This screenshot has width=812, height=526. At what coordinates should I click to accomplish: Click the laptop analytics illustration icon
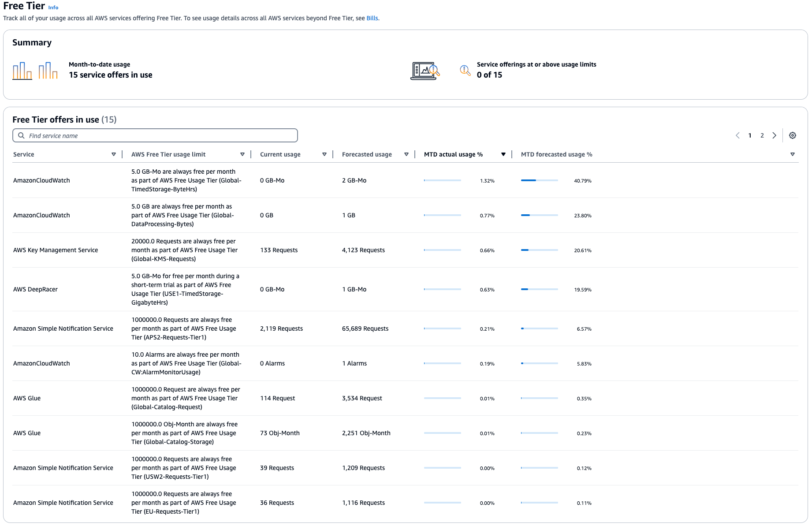point(425,71)
